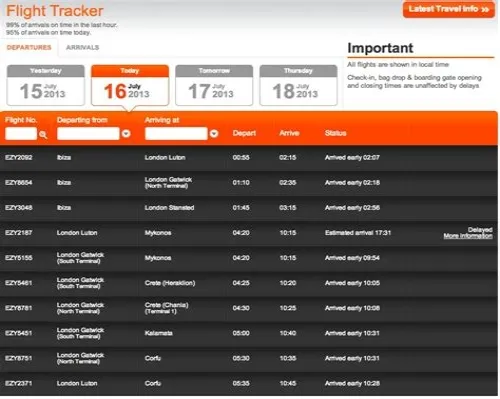Open the Arriving at dropdown arrow

(214, 134)
